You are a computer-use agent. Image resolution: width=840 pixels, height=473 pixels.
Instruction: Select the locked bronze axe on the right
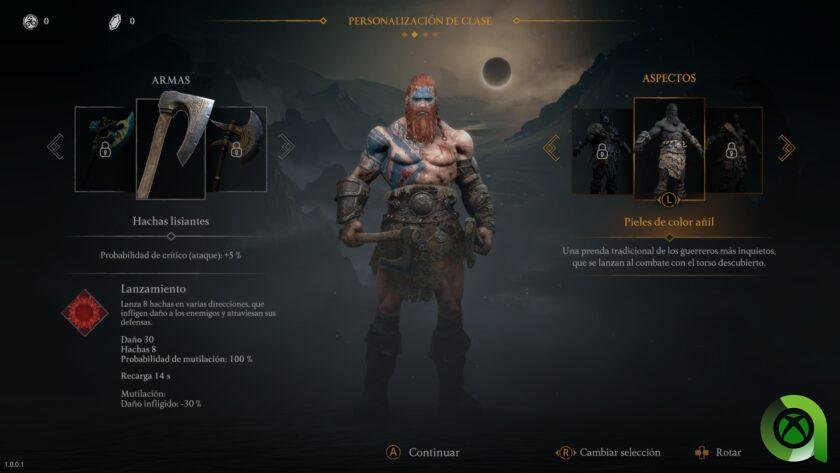click(236, 149)
